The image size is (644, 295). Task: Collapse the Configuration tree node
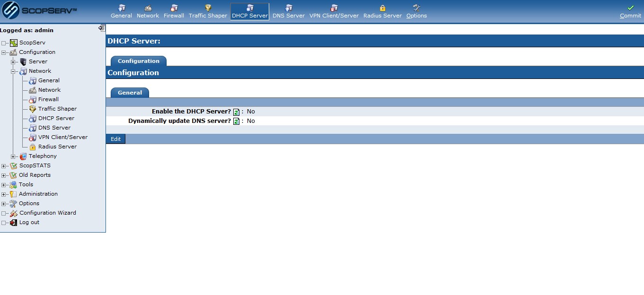tap(4, 52)
